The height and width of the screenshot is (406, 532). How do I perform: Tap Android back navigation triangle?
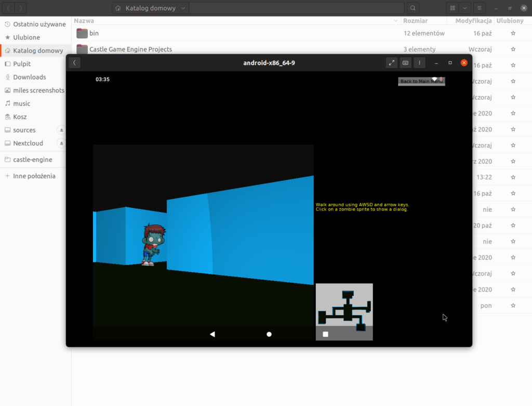tap(212, 334)
